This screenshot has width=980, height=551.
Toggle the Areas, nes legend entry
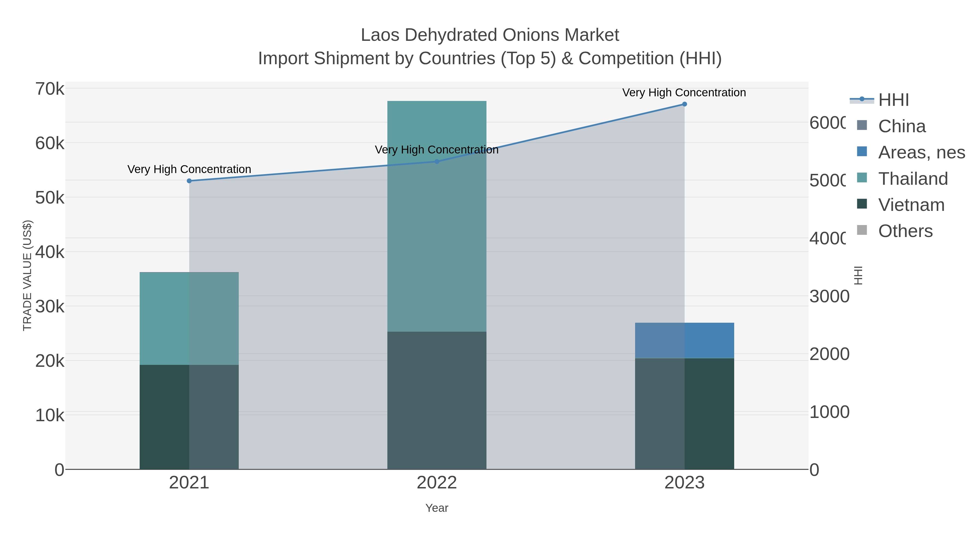pos(911,152)
